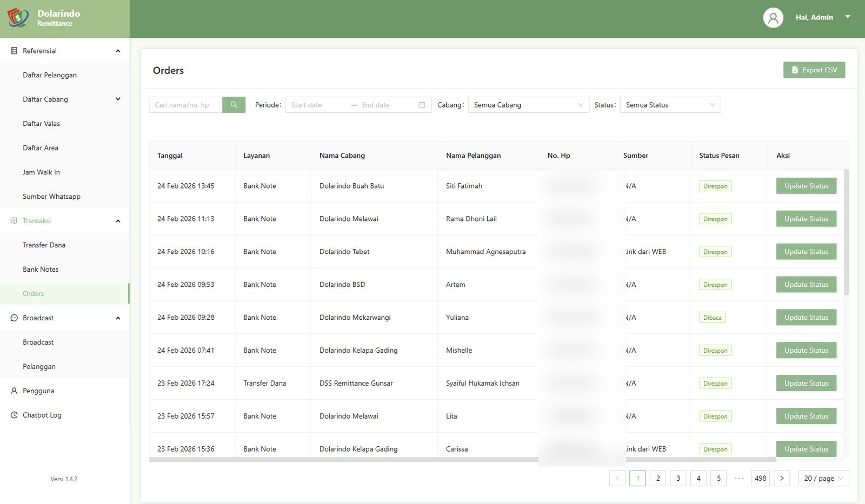Click the Dolarindo Remittance logo icon

point(18,18)
